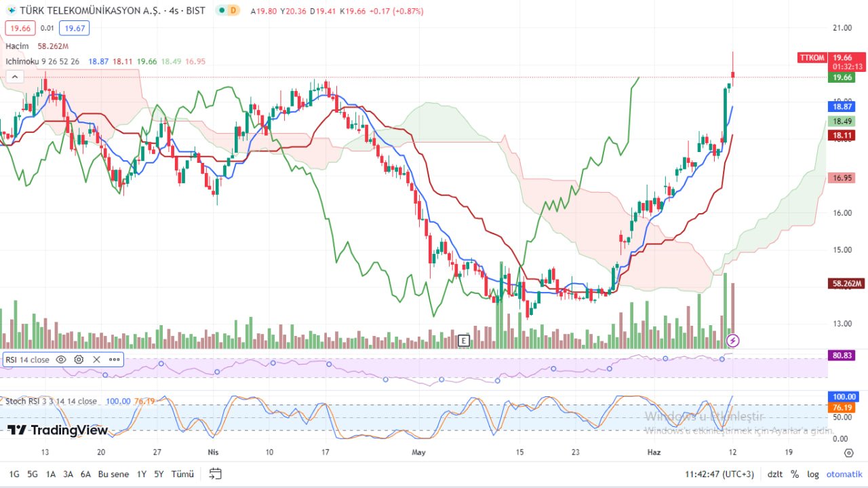Image resolution: width=868 pixels, height=488 pixels.
Task: Toggle percent scale '%'
Action: tap(795, 474)
